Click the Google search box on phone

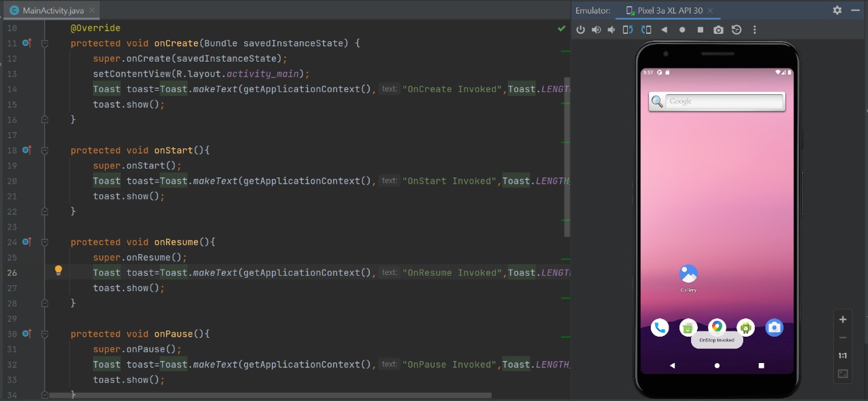click(x=724, y=102)
